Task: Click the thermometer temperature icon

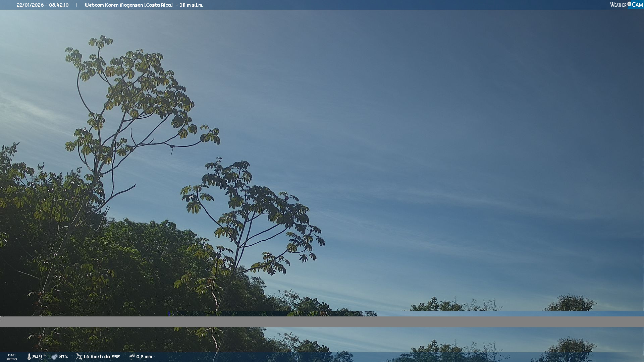Action: [x=29, y=357]
